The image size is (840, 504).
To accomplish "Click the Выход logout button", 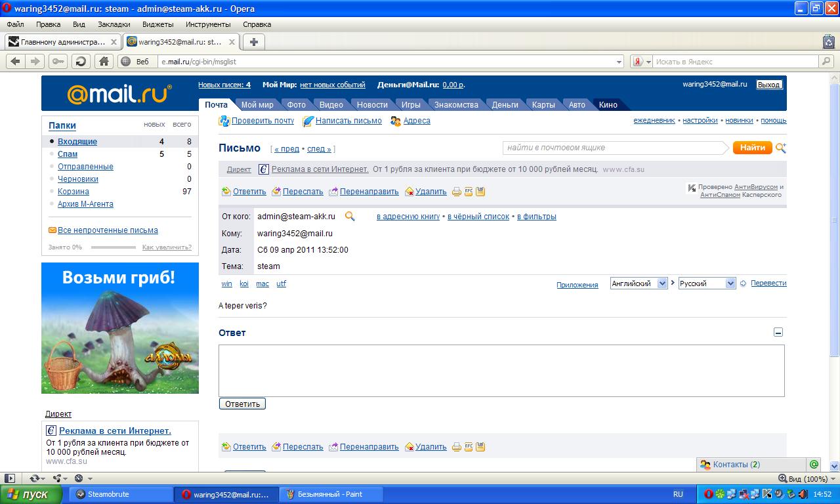I will tap(768, 85).
